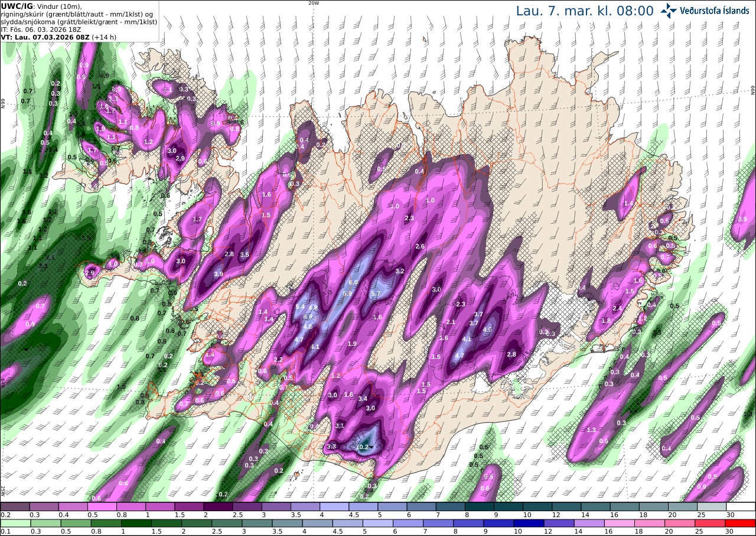Pick the violet 12 rain scale swatch
Image resolution: width=756 pixels, height=536 pixels.
point(559,522)
